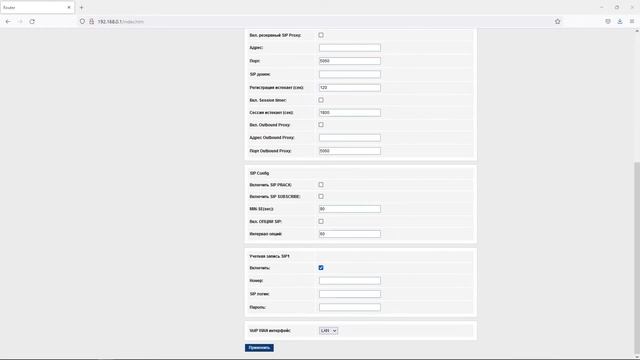This screenshot has height=360, width=640.
Task: Click the 'SIP' domain label
Action: tap(260, 74)
